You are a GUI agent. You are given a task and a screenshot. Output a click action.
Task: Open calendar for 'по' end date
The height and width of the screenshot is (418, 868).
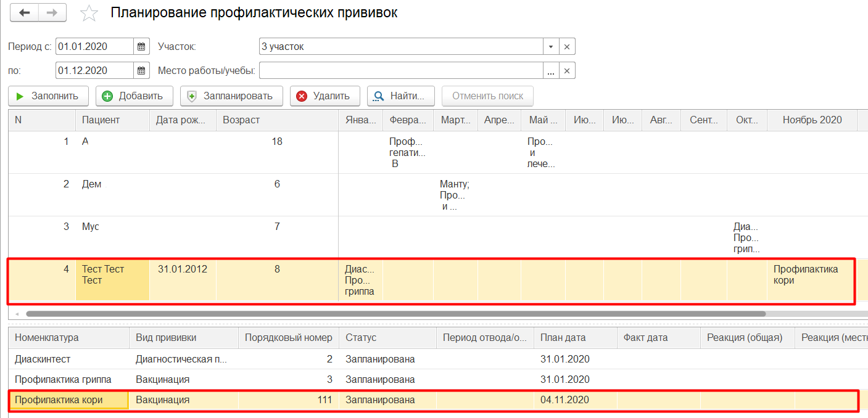tap(142, 70)
